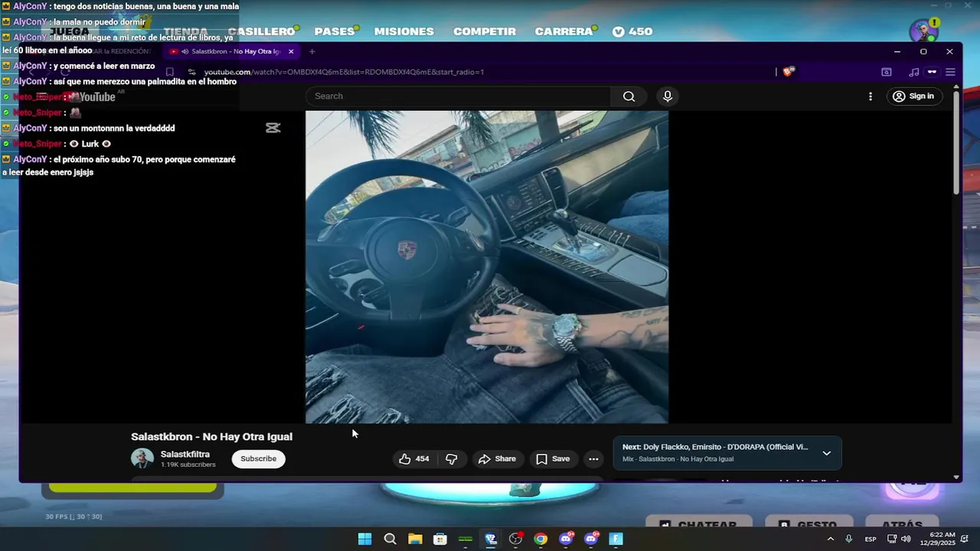The width and height of the screenshot is (980, 551).
Task: Show hidden tray icons chevron
Action: [831, 539]
